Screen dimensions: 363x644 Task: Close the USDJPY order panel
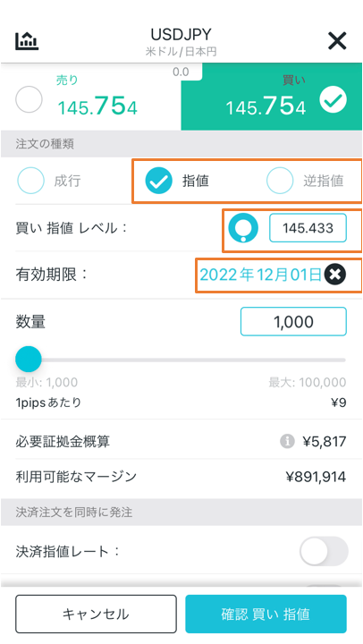tap(337, 40)
